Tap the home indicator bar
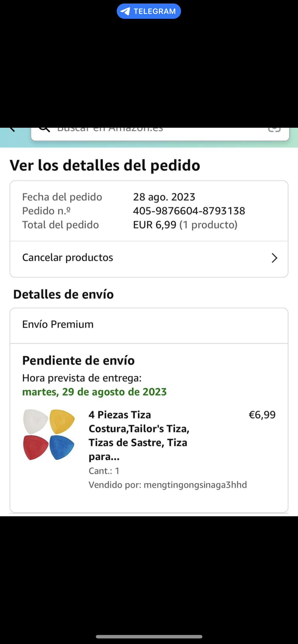 [149, 637]
